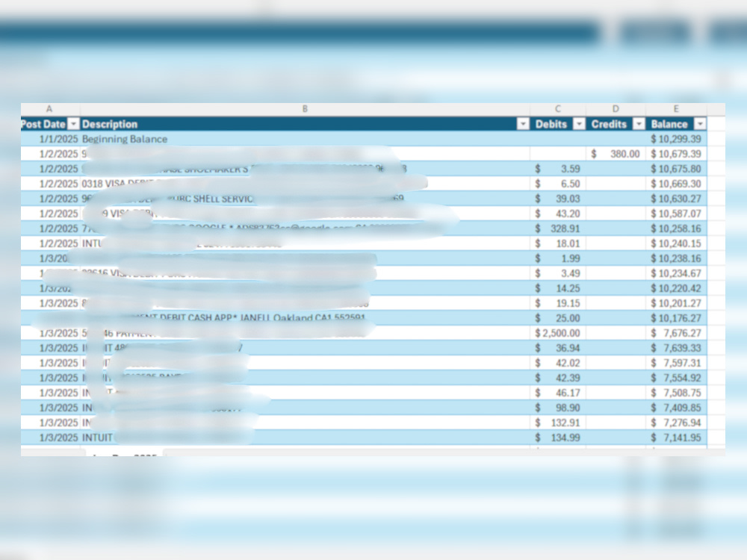Viewport: 747px width, 560px height.
Task: Select the 36.94 debit cell
Action: pos(558,348)
